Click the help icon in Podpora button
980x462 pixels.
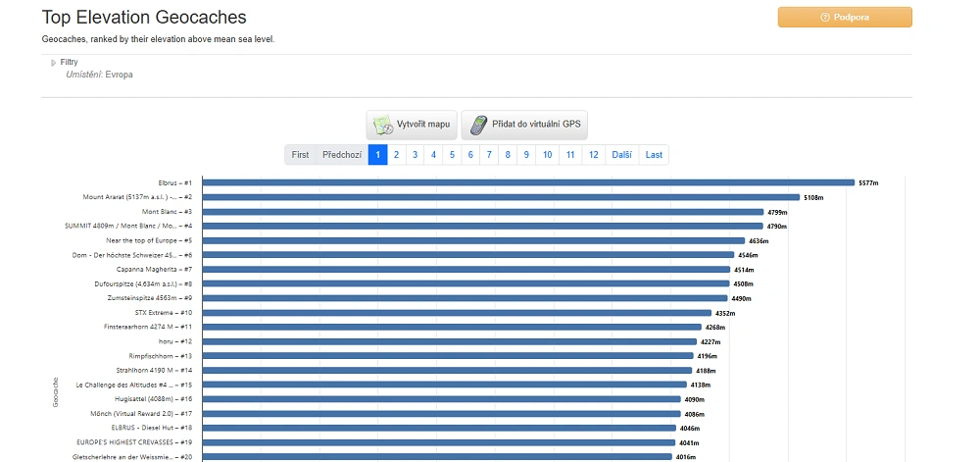click(825, 18)
